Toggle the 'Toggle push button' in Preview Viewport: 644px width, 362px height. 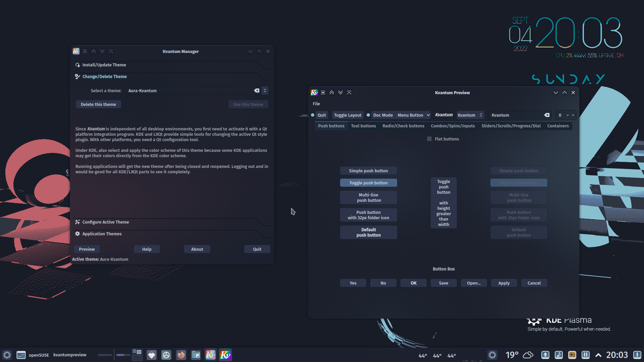[x=369, y=183]
